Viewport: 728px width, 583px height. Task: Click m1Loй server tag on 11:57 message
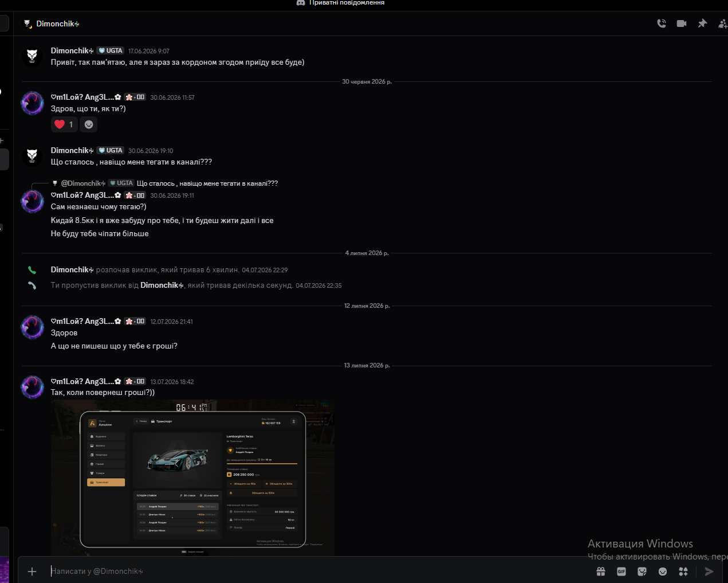pos(135,97)
